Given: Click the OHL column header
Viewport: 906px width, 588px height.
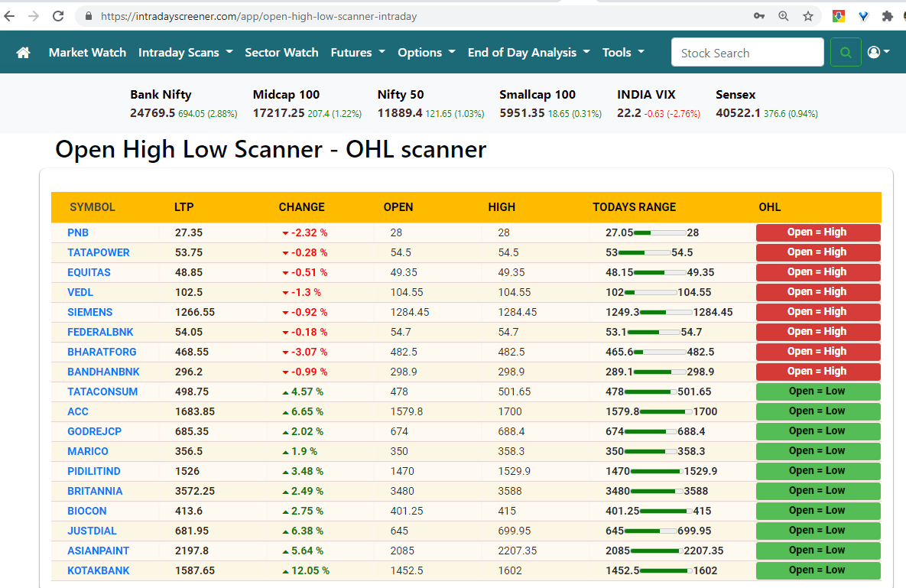Looking at the screenshot, I should tap(770, 206).
